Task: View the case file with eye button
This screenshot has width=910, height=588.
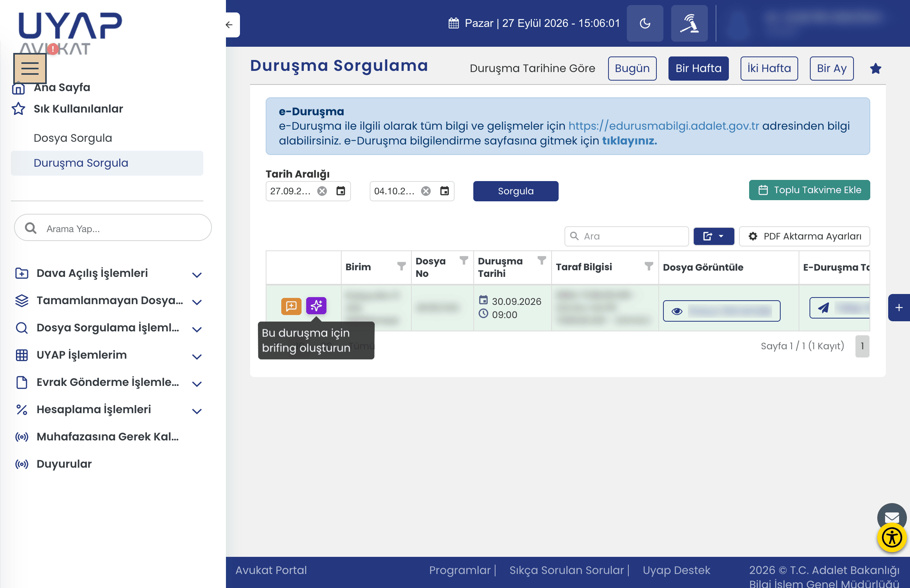Action: [721, 311]
